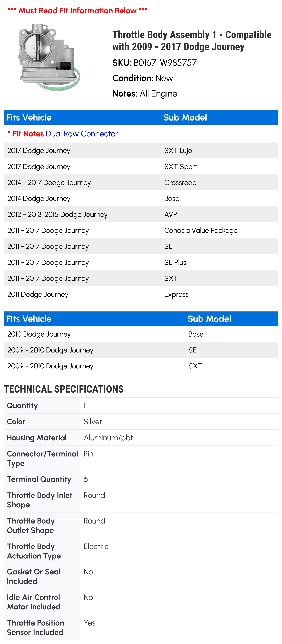Click the second table's Sub Model header
The height and width of the screenshot is (644, 282).
pyautogui.click(x=209, y=319)
